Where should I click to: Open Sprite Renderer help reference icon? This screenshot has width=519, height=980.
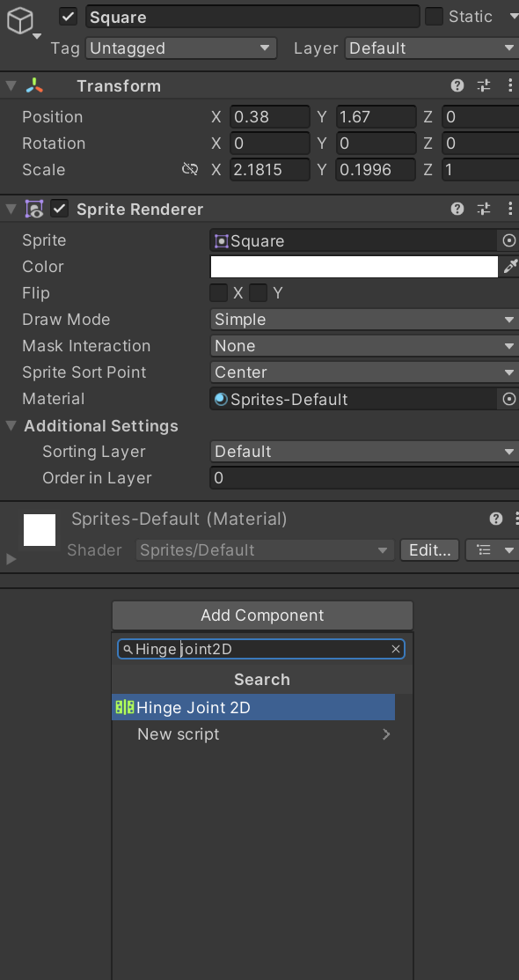point(457,209)
